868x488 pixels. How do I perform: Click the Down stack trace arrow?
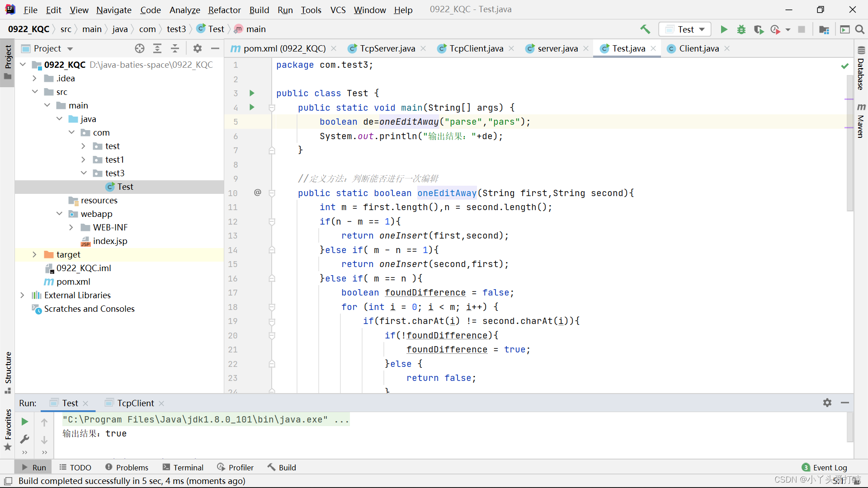pyautogui.click(x=44, y=440)
